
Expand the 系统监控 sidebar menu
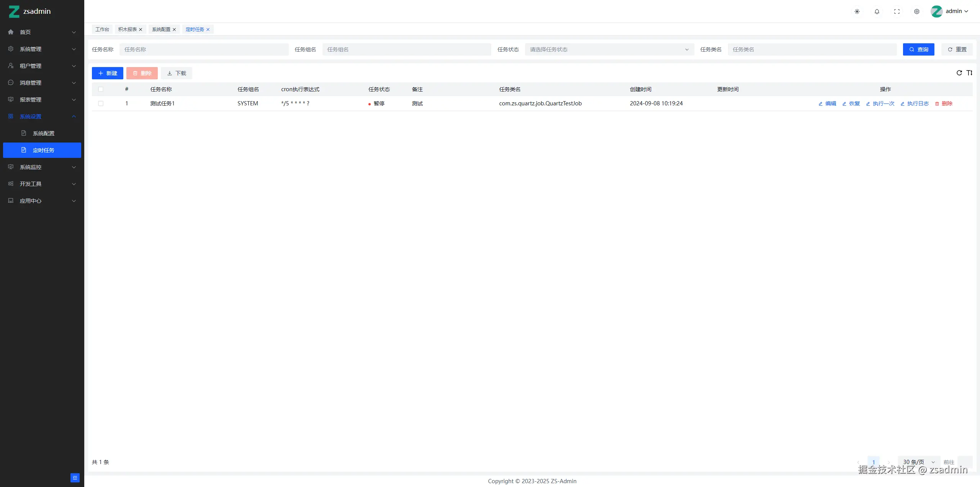(42, 167)
